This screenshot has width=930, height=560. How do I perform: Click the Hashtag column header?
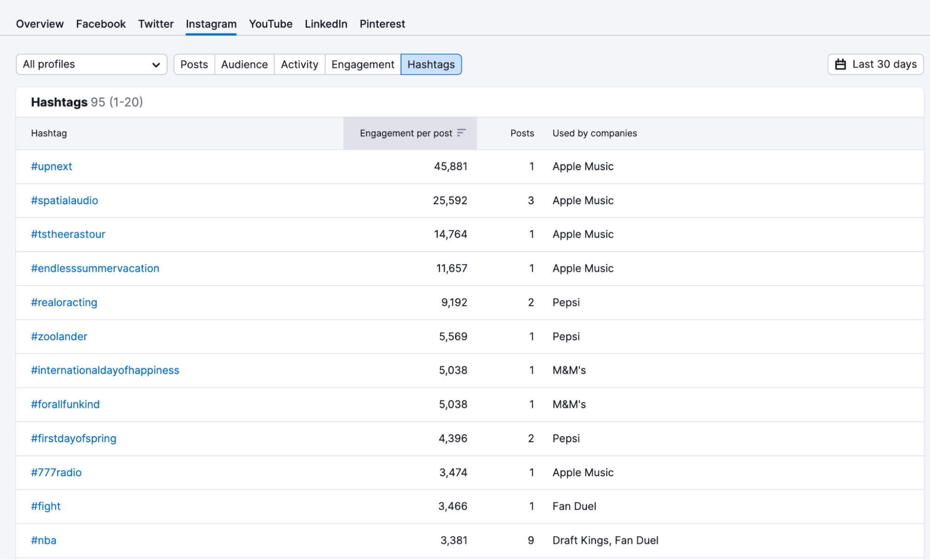(49, 133)
